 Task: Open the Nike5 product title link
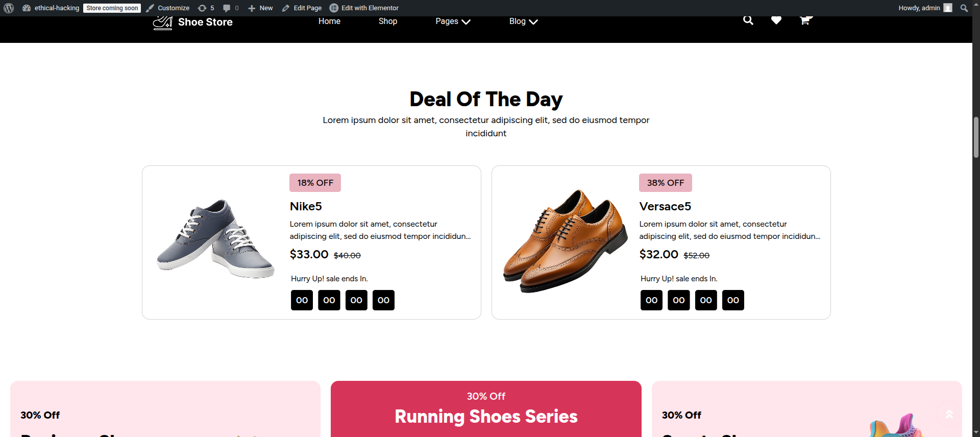[306, 206]
